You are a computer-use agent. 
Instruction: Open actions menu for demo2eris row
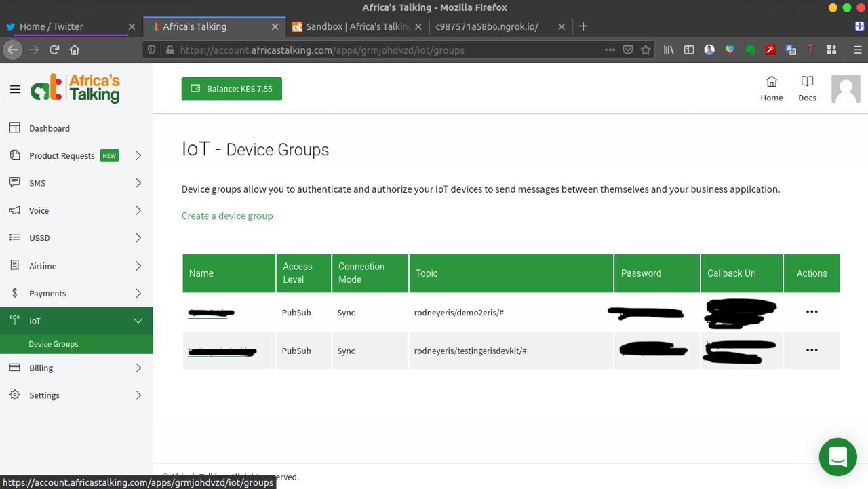pos(812,312)
